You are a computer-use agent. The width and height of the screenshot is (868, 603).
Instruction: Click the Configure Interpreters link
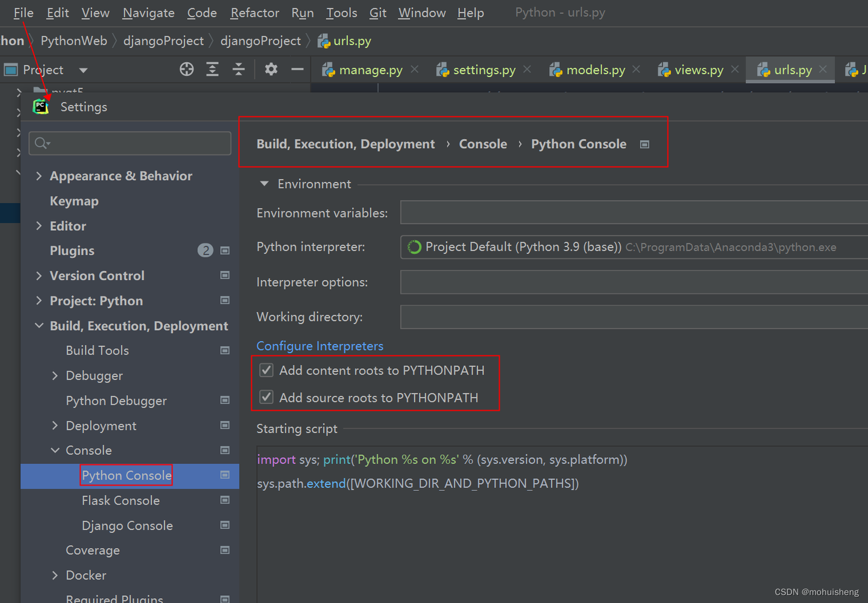tap(320, 346)
